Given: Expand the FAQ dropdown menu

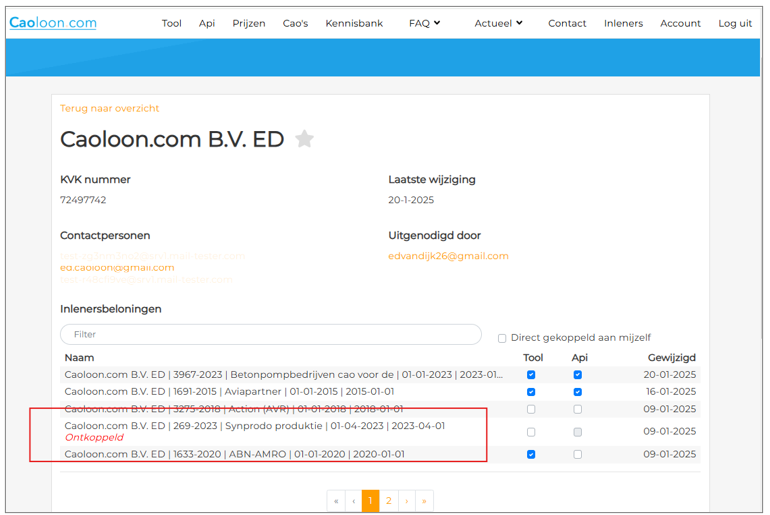Looking at the screenshot, I should (x=424, y=23).
